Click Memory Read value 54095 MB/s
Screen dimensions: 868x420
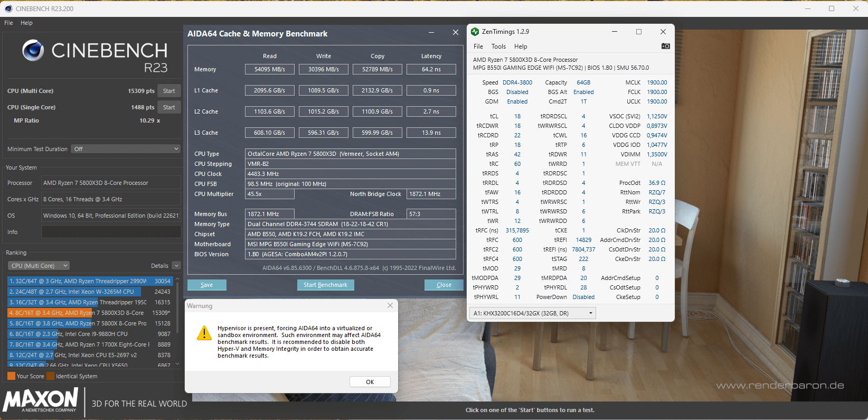(270, 69)
